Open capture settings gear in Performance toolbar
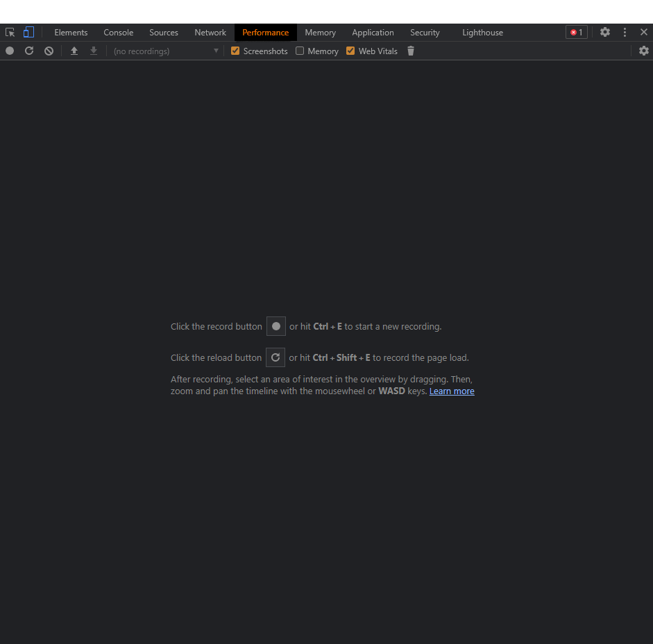 [x=643, y=51]
